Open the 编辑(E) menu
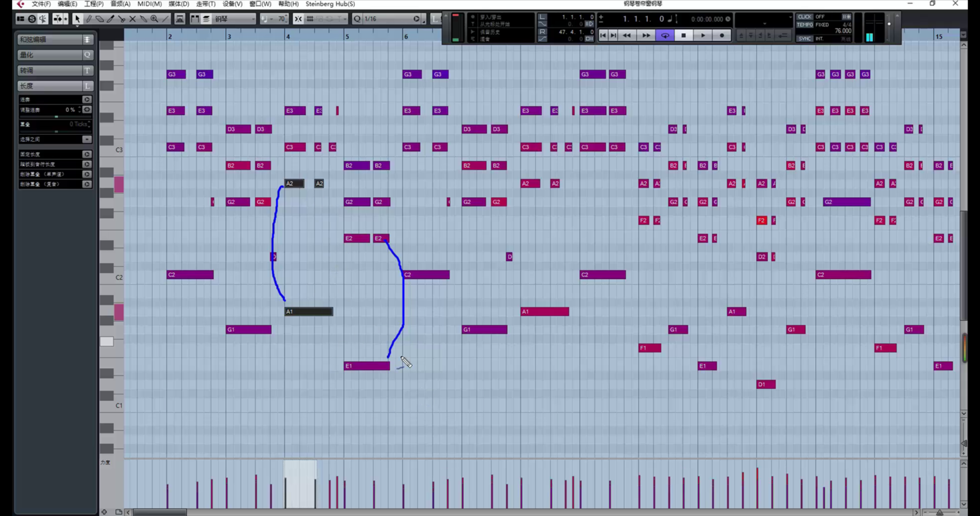This screenshot has height=516, width=980. click(67, 4)
